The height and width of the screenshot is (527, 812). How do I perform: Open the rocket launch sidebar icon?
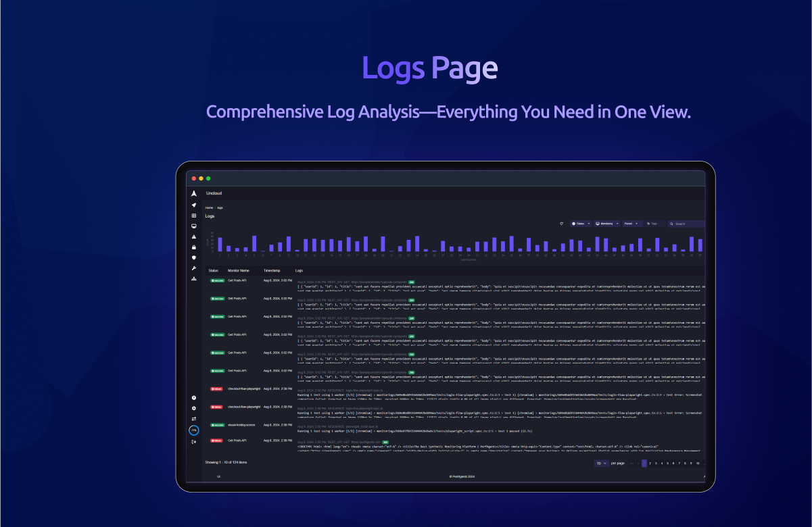pyautogui.click(x=194, y=205)
